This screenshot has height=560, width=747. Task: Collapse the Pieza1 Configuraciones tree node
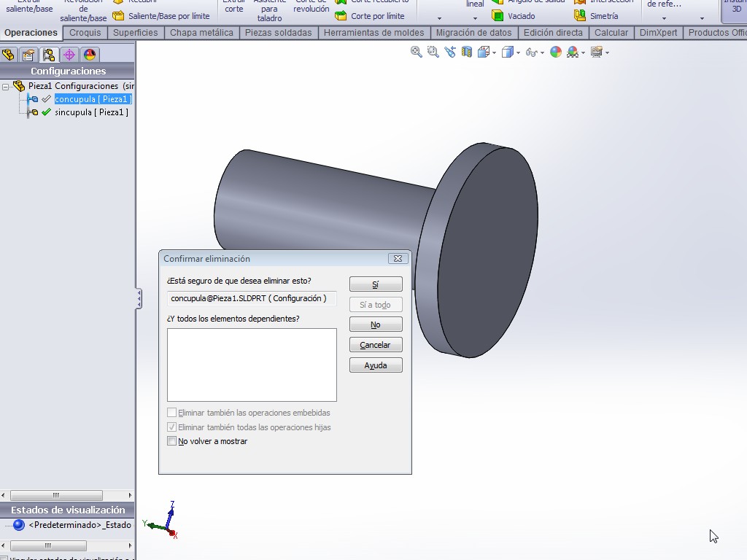coord(6,87)
